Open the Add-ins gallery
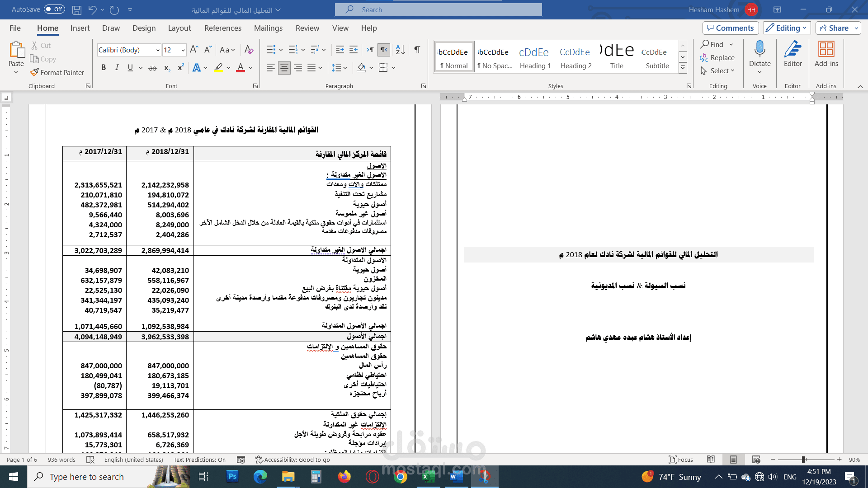The image size is (868, 488). [826, 54]
